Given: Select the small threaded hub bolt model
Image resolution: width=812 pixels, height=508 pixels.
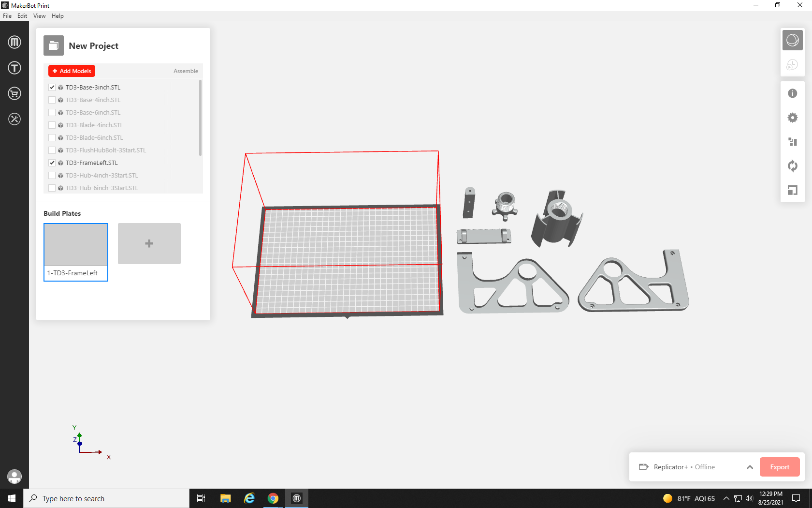Looking at the screenshot, I should click(505, 206).
